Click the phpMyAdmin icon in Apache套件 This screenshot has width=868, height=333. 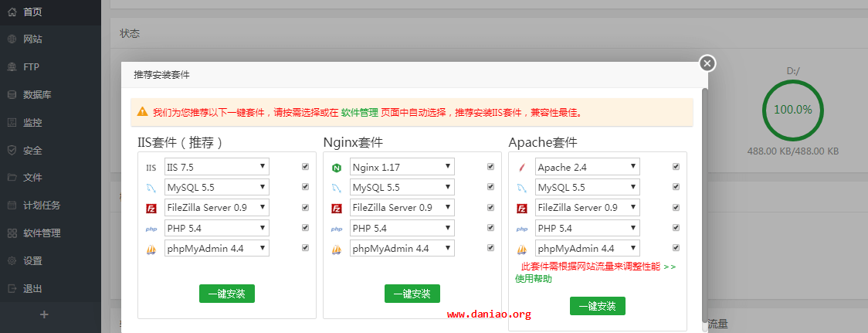[521, 250]
